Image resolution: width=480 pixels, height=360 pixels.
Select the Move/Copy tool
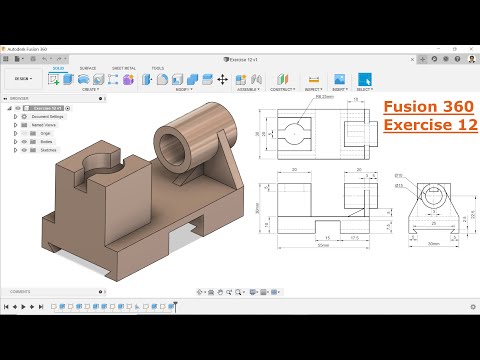222,79
